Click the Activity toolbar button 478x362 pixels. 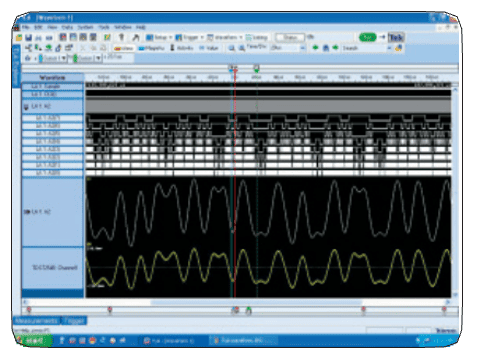pos(182,48)
